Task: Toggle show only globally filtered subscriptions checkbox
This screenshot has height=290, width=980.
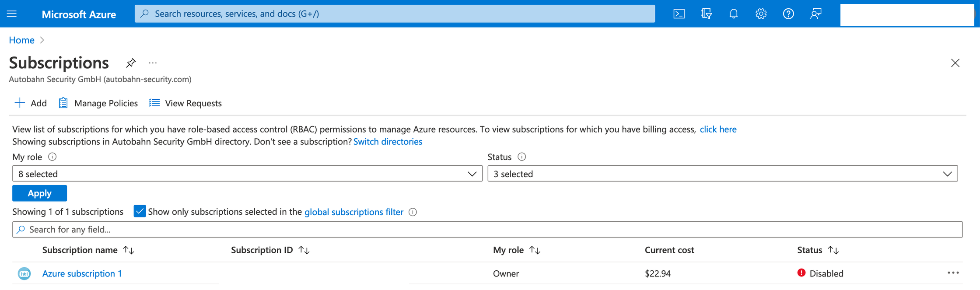Action: pos(140,211)
